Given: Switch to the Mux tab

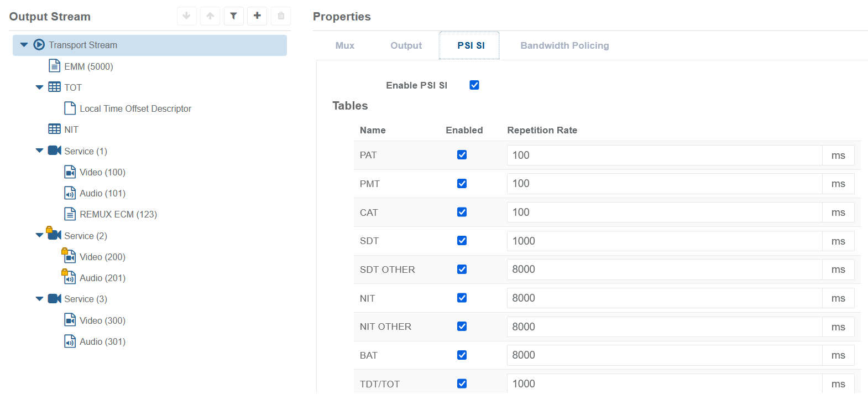Looking at the screenshot, I should click(x=344, y=45).
